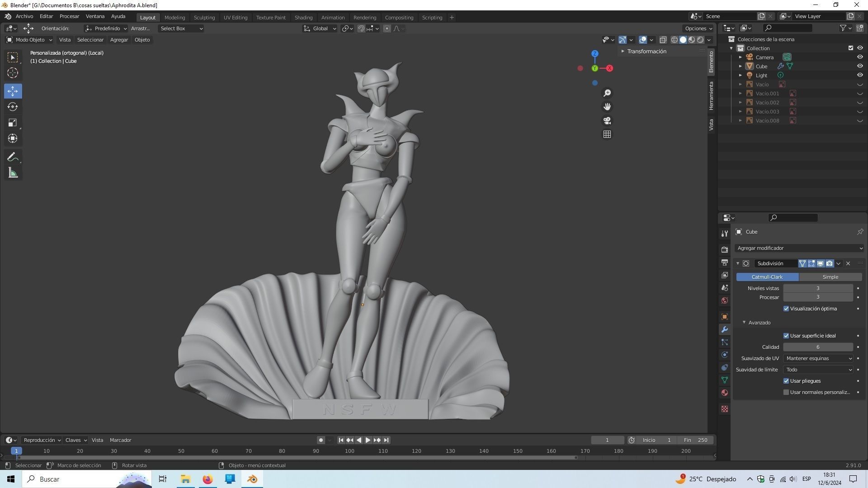Image resolution: width=868 pixels, height=488 pixels.
Task: Hide the Cube object in outliner
Action: pyautogui.click(x=860, y=66)
